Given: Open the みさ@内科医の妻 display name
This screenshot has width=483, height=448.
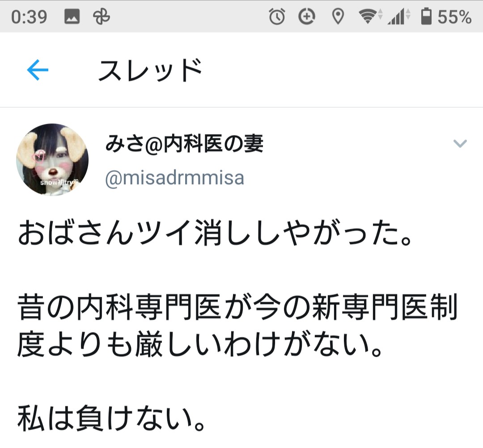Looking at the screenshot, I should [184, 144].
